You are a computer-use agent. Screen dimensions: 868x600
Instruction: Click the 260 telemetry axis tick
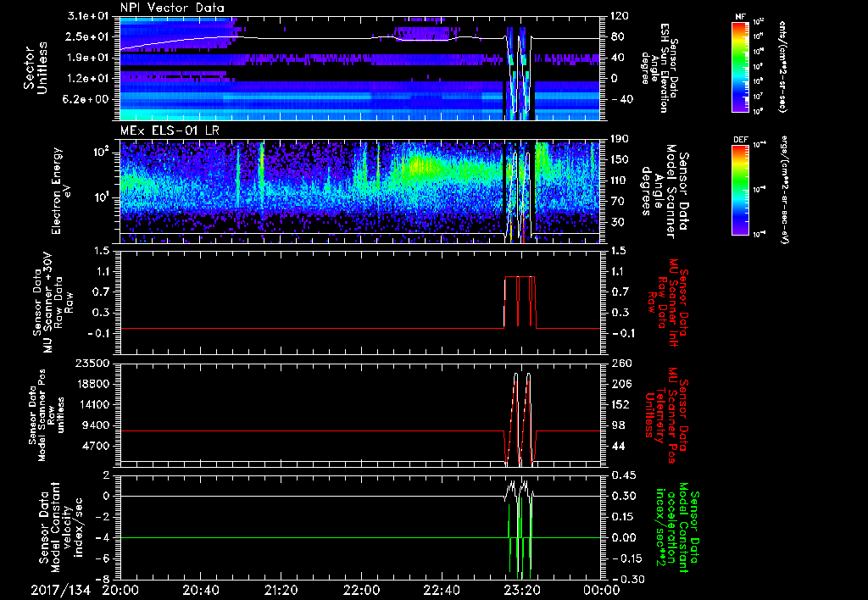click(x=620, y=363)
